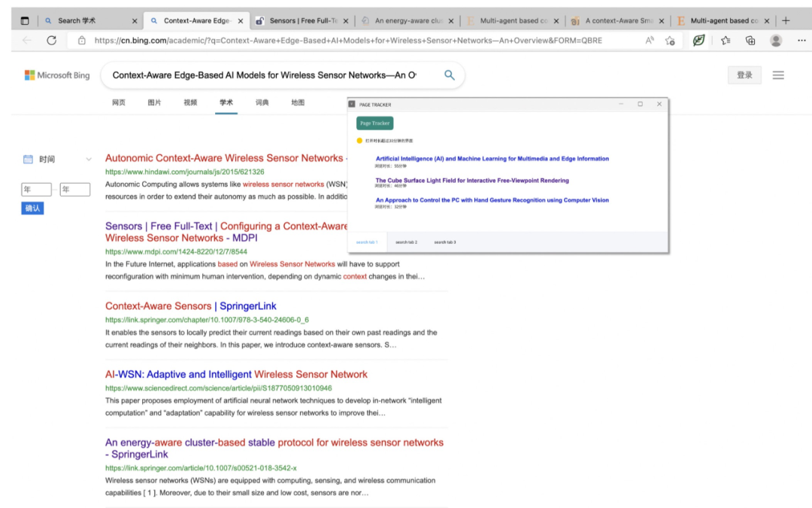
Task: Click the browser address bar URL
Action: point(348,41)
